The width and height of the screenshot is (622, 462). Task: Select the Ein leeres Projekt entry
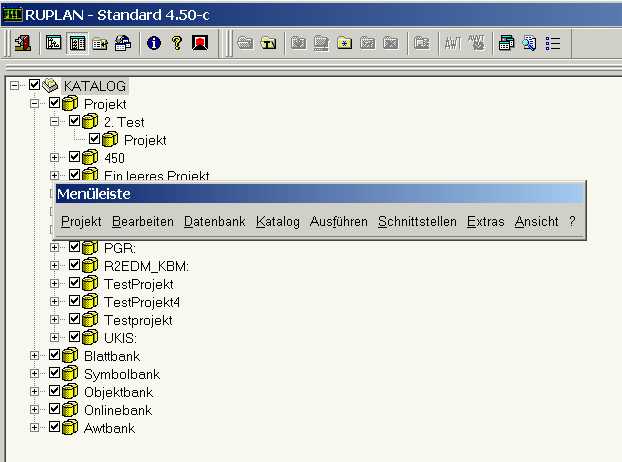pyautogui.click(x=156, y=175)
